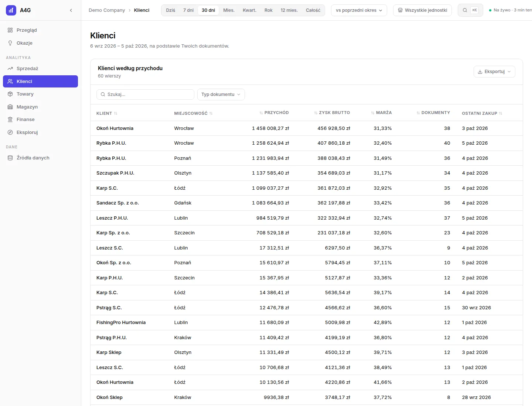This screenshot has height=406, width=532.
Task: Click the Okazje lightbulb icon
Action: [10, 43]
